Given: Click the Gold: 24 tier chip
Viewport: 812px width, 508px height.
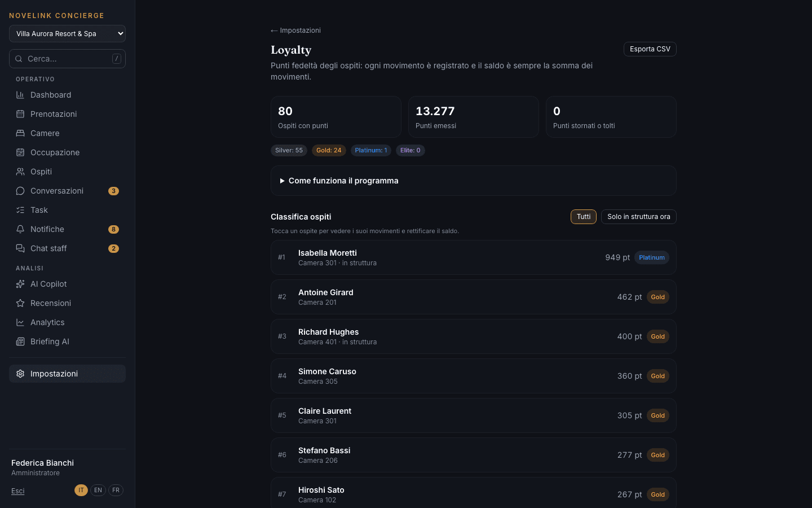Looking at the screenshot, I should (329, 150).
